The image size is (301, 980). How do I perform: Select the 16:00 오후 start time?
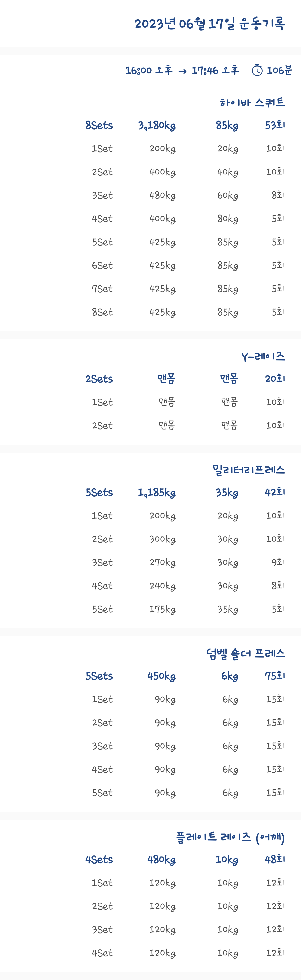coord(149,70)
